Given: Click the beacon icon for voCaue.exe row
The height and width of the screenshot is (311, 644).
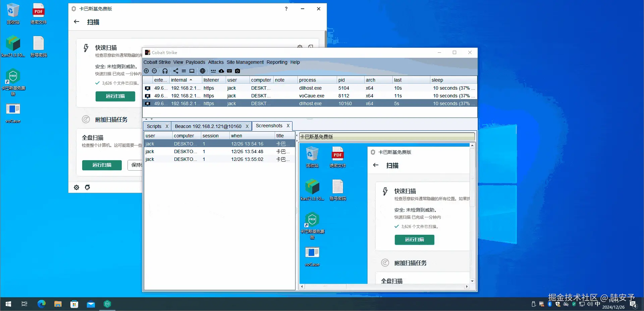Looking at the screenshot, I should (147, 96).
